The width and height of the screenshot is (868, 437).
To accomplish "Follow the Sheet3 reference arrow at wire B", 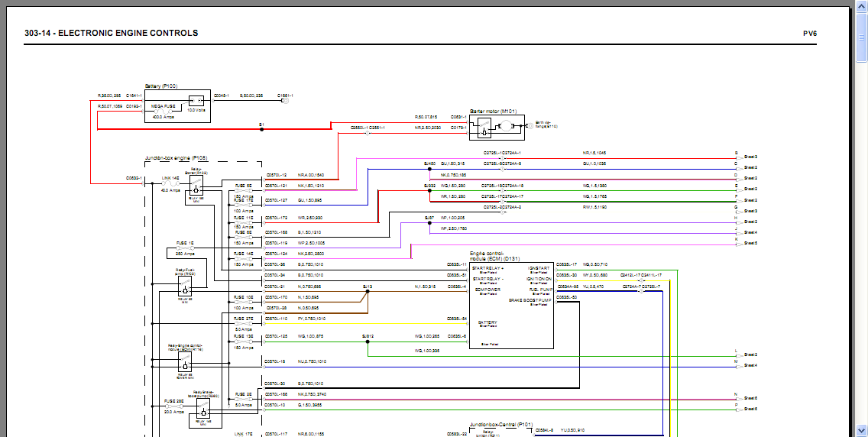I will click(740, 157).
